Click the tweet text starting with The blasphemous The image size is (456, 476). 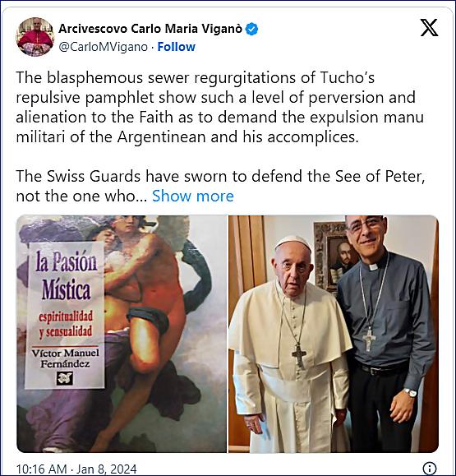point(220,107)
